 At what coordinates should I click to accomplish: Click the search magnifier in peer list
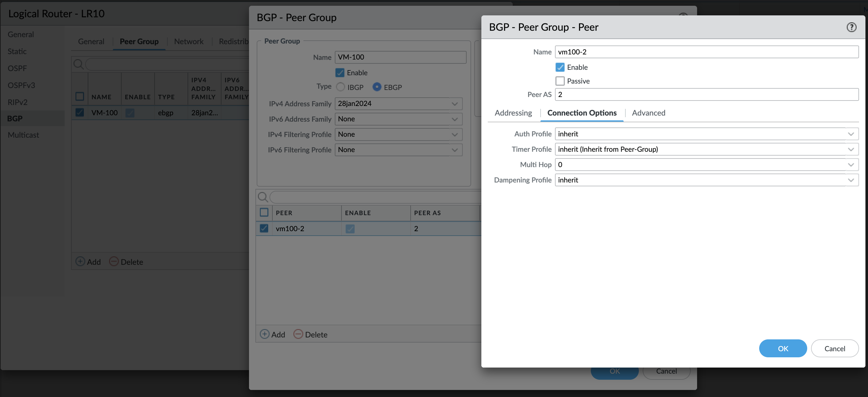pyautogui.click(x=262, y=197)
